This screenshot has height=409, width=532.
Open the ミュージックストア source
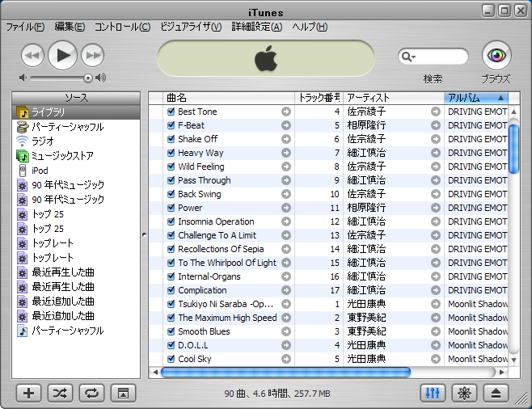click(x=76, y=156)
